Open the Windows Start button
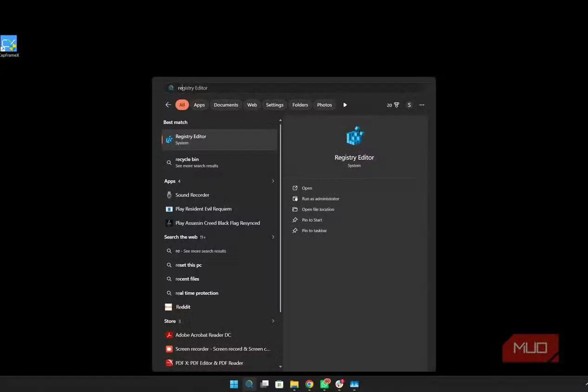This screenshot has width=588, height=392. coord(234,384)
